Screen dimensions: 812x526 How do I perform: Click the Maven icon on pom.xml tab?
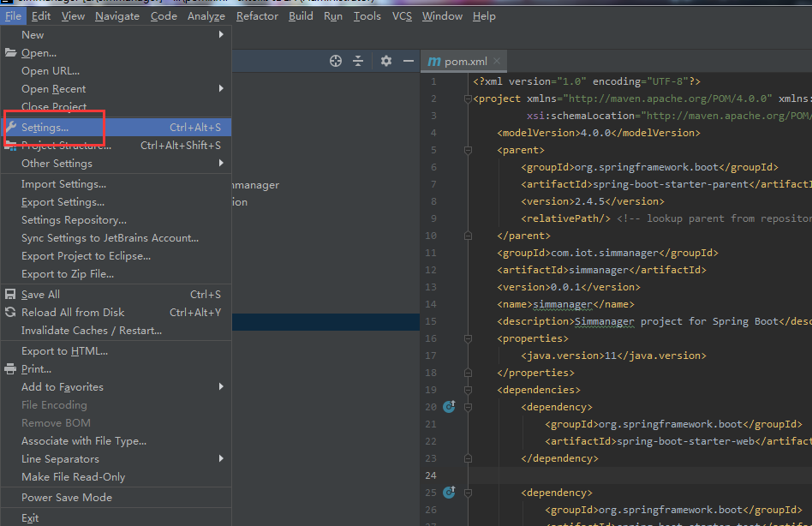(x=434, y=62)
